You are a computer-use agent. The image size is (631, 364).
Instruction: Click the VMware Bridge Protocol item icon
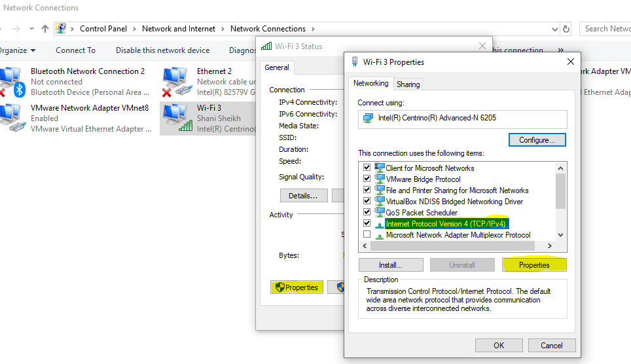(x=380, y=179)
